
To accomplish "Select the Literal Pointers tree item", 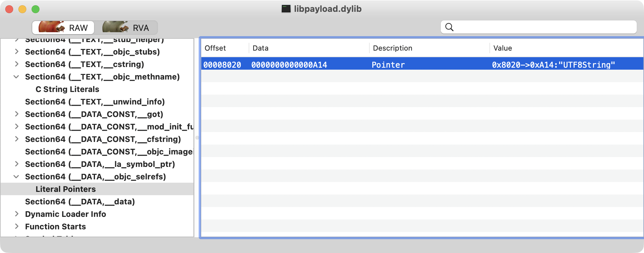I will (65, 189).
